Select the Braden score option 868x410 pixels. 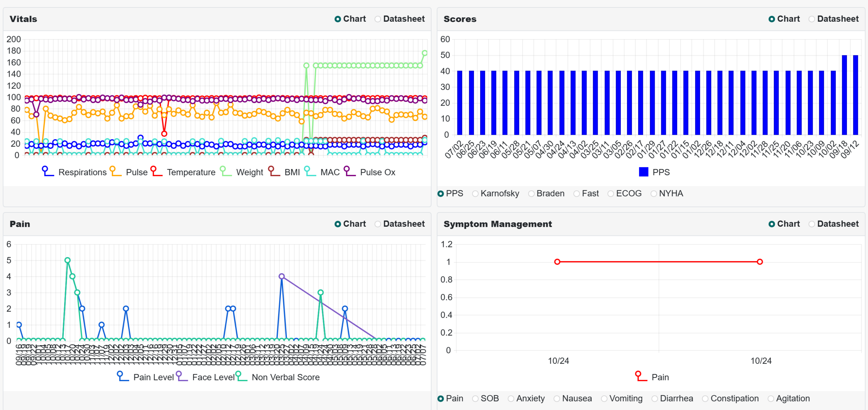pyautogui.click(x=546, y=193)
